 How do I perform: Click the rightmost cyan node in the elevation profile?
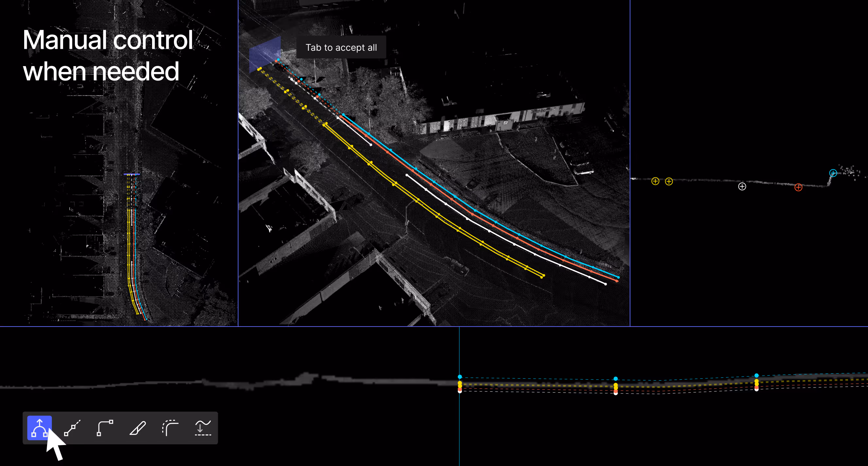756,375
